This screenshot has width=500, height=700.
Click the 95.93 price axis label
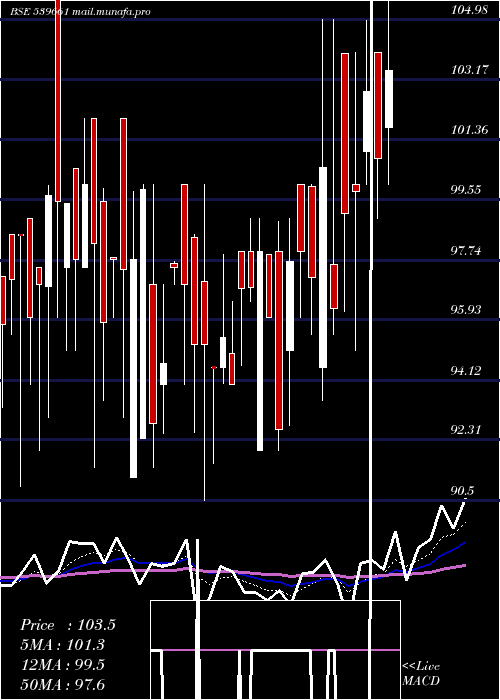pyautogui.click(x=466, y=309)
